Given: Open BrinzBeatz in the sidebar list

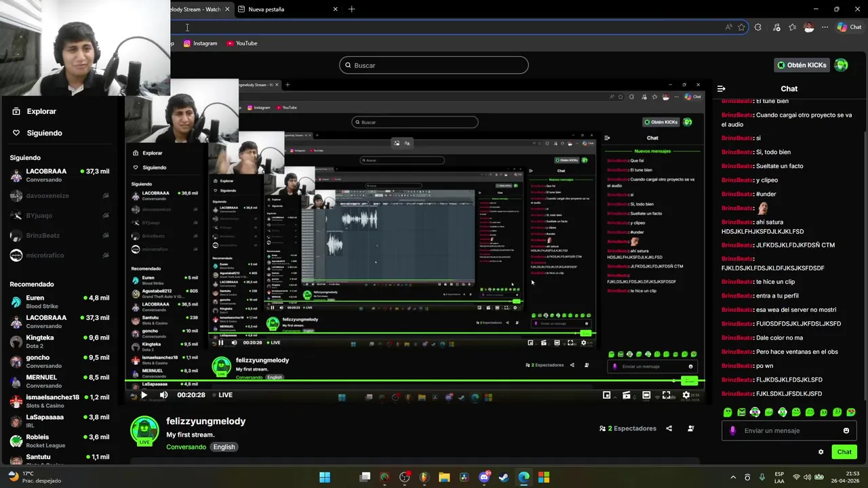Looking at the screenshot, I should point(60,235).
